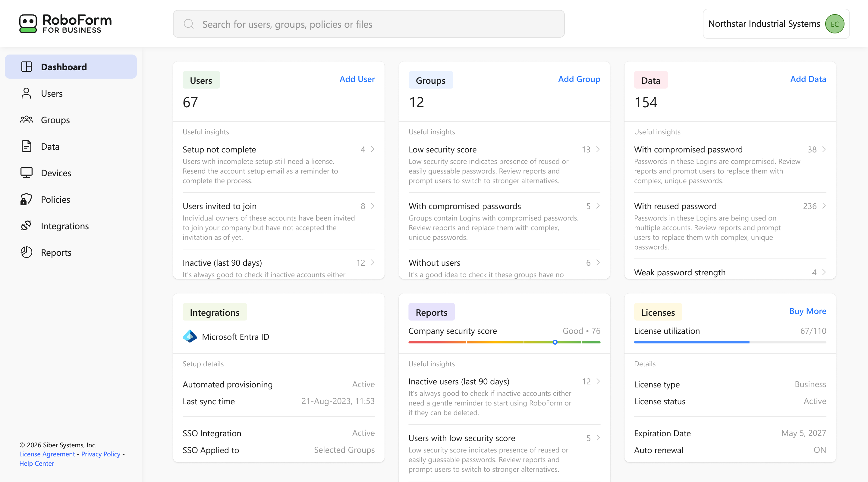
Task: Click the Data document icon in sidebar
Action: coord(26,146)
